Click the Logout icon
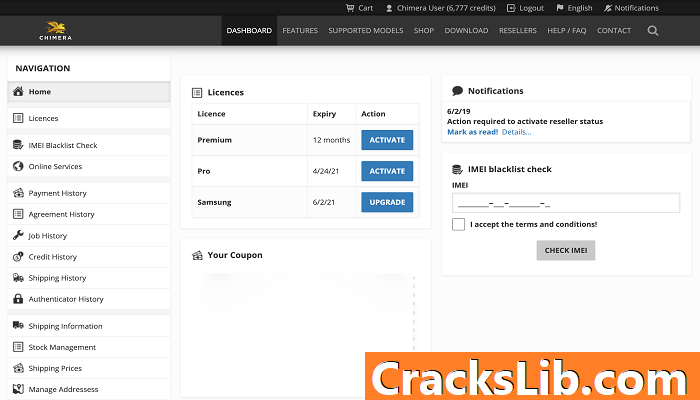The width and height of the screenshot is (700, 400). pos(511,8)
